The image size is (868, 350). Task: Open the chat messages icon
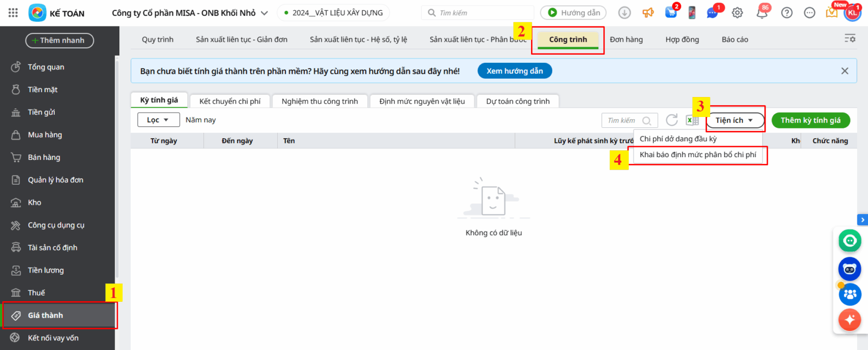point(712,12)
